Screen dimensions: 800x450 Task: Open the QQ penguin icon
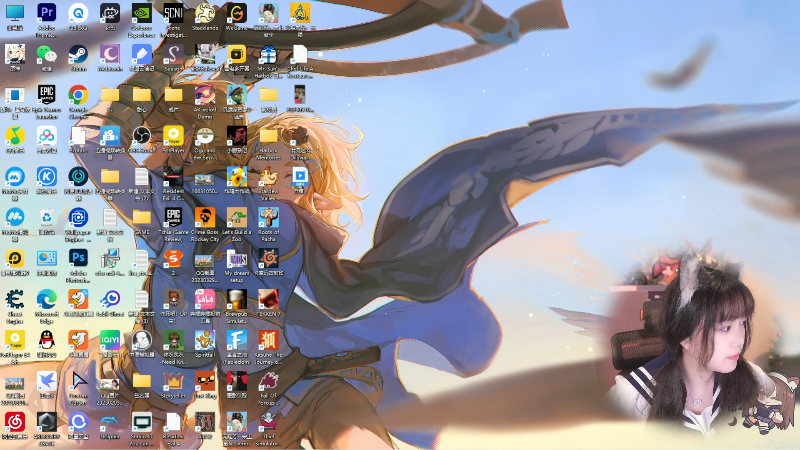[46, 340]
